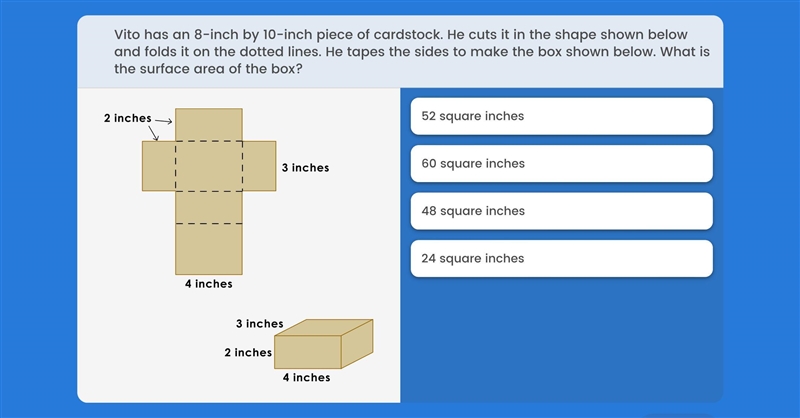The width and height of the screenshot is (800, 418).
Task: Click the center dashed rectangle of the net
Action: (209, 166)
